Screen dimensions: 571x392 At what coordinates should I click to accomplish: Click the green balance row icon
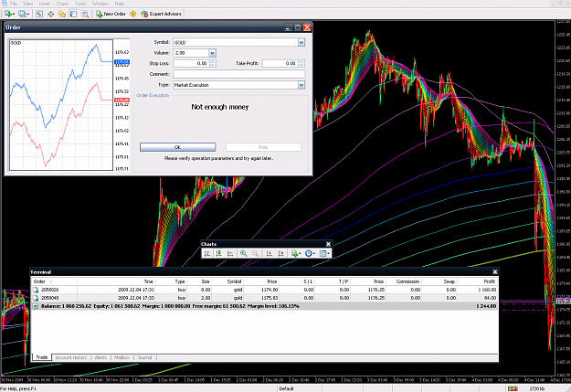[36, 306]
